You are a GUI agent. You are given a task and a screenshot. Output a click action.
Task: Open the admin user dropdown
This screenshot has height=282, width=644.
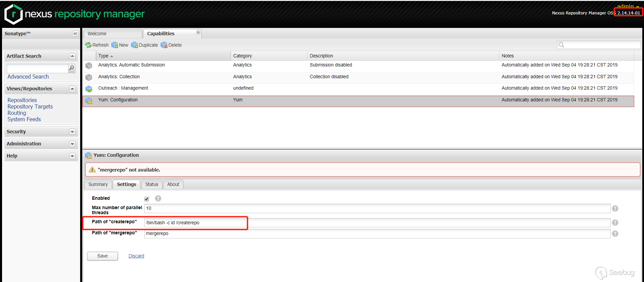628,6
